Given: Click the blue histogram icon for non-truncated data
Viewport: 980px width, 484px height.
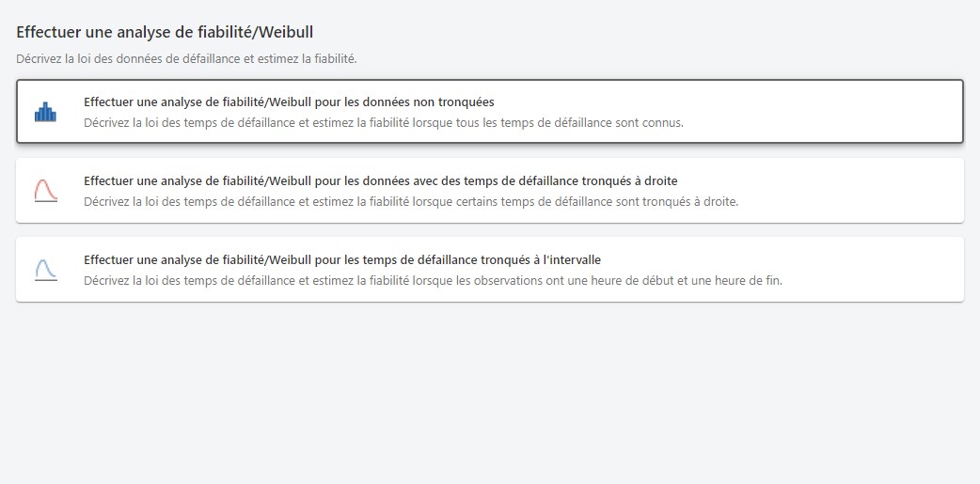Looking at the screenshot, I should [x=45, y=112].
